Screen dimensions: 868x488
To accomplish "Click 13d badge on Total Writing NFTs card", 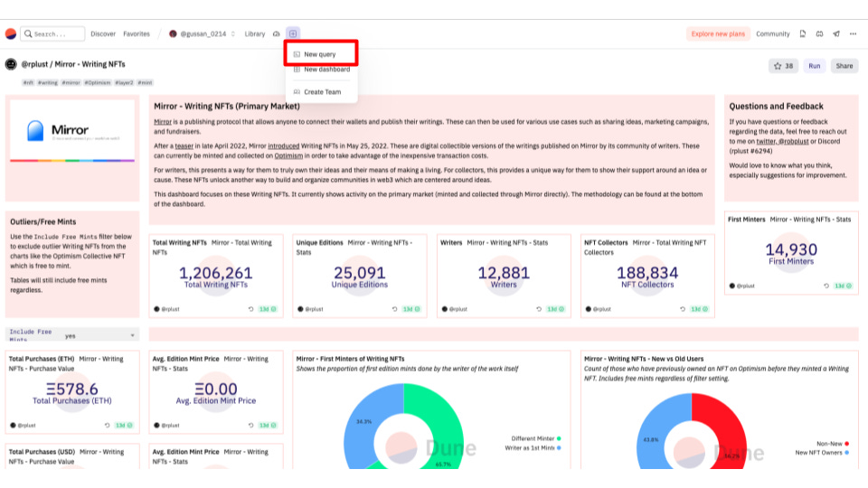I will click(268, 309).
